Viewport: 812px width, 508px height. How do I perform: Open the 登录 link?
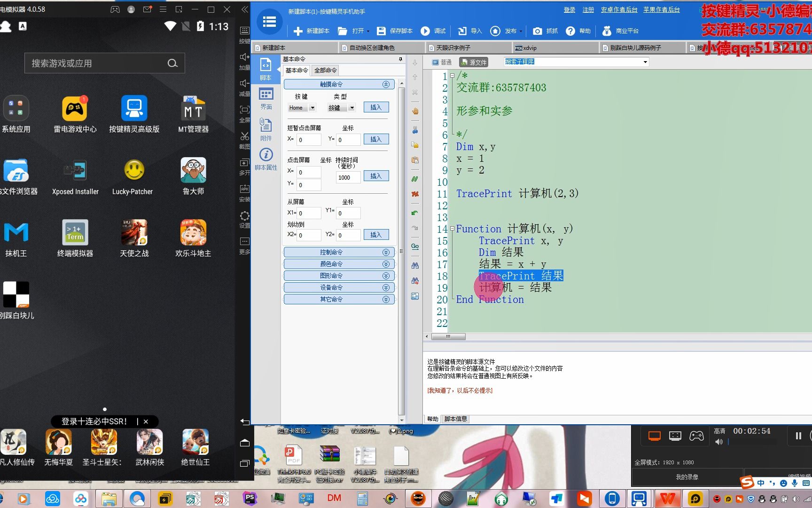click(x=570, y=9)
